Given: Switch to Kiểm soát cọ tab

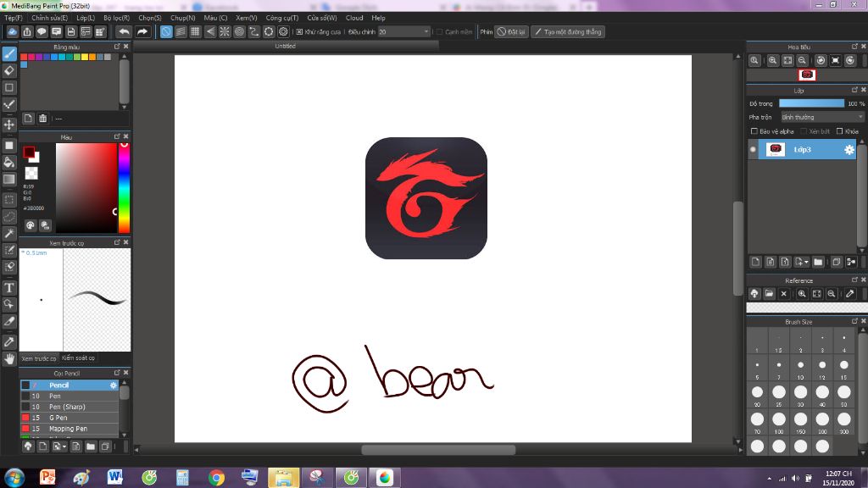Looking at the screenshot, I should point(78,358).
